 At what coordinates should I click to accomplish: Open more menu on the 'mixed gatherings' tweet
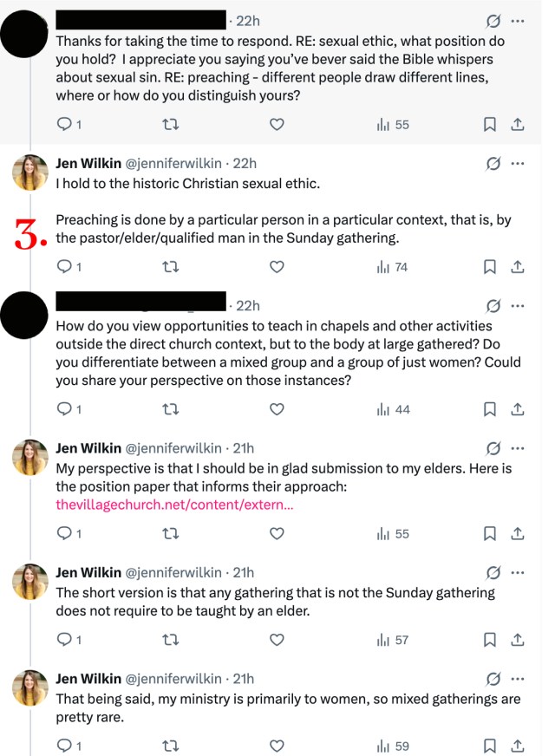518,678
